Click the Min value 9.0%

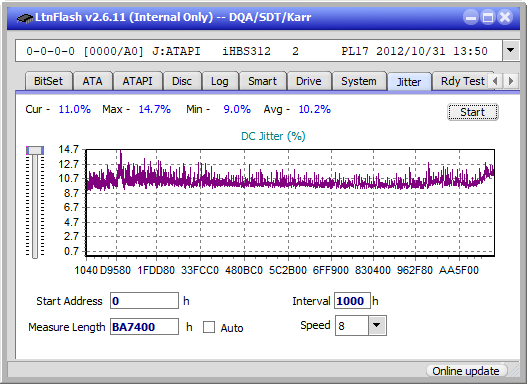237,109
